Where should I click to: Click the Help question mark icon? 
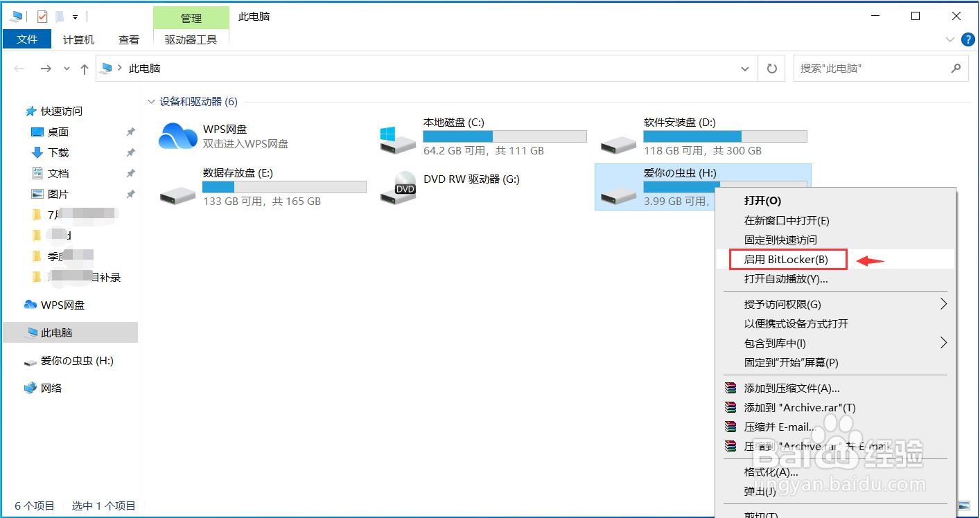(x=968, y=39)
